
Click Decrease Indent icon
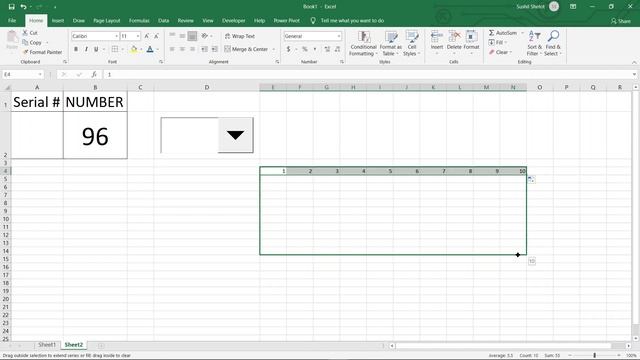(x=204, y=49)
